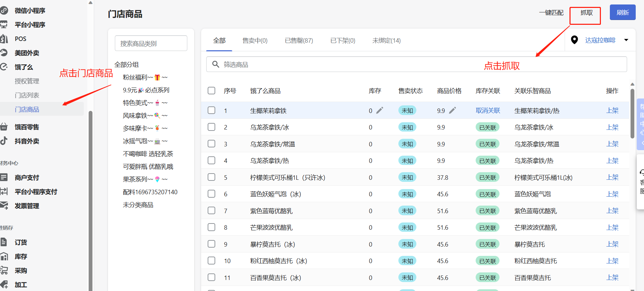Screen dimensions: 644x291
Task: Click the product table vertical scrollbar
Action: [x=632, y=114]
